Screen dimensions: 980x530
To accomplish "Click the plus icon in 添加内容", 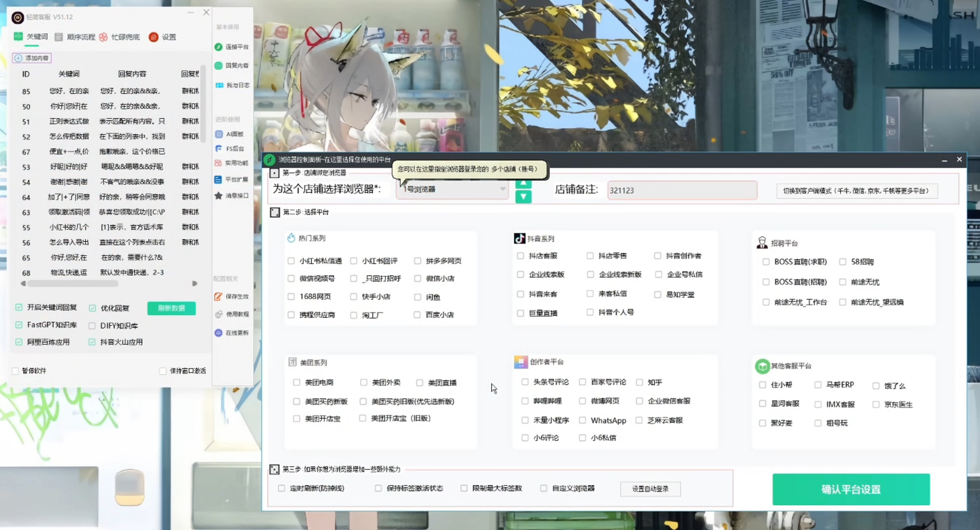I will coord(18,58).
